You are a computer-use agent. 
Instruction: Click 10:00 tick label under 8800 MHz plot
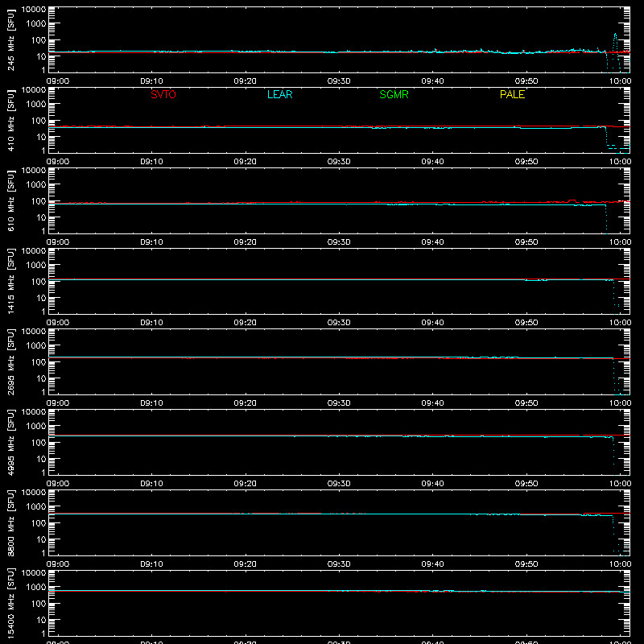coord(620,564)
